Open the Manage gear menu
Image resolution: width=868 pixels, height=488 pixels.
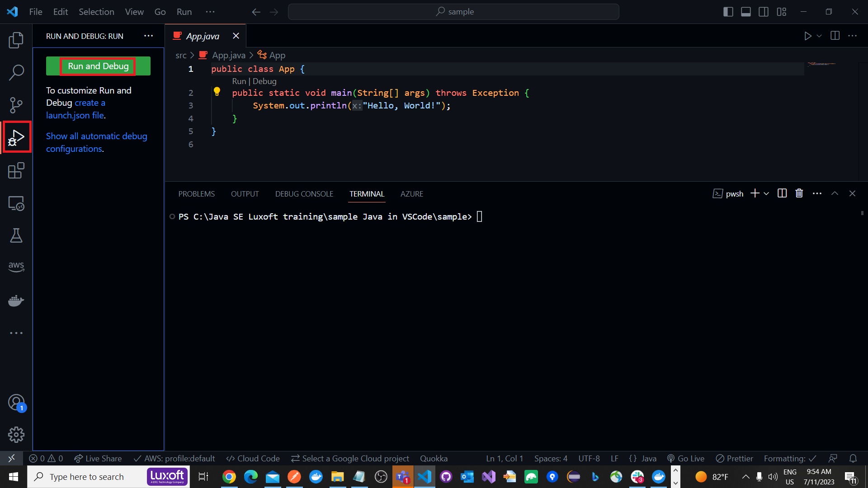pyautogui.click(x=16, y=435)
